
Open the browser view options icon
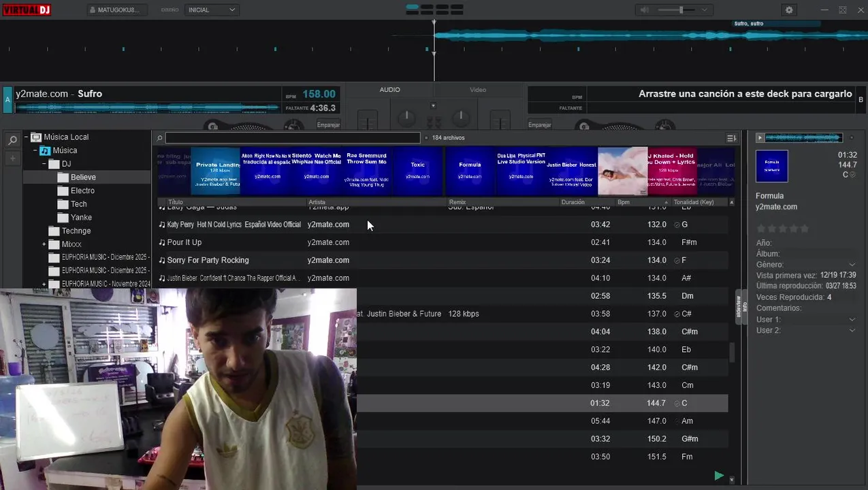click(x=731, y=138)
